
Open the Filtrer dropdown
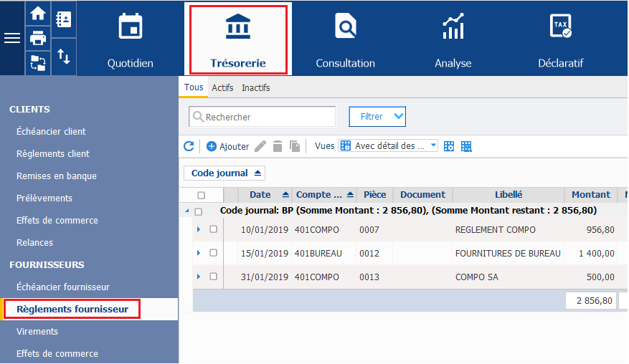(x=377, y=116)
